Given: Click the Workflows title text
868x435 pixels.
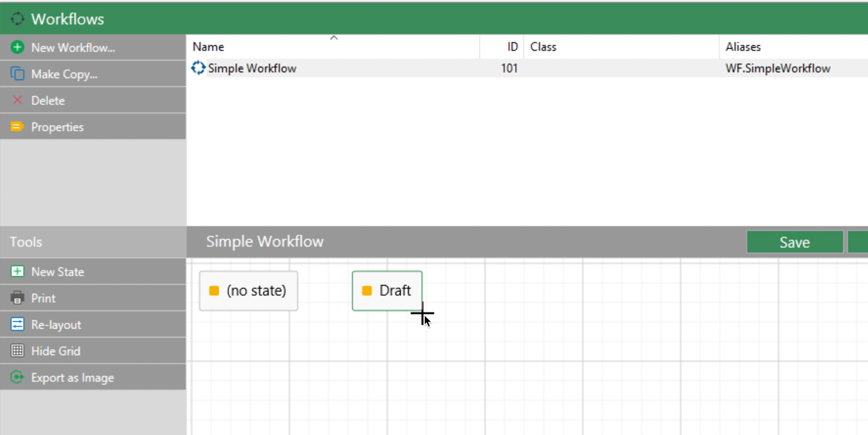Looking at the screenshot, I should coord(68,19).
